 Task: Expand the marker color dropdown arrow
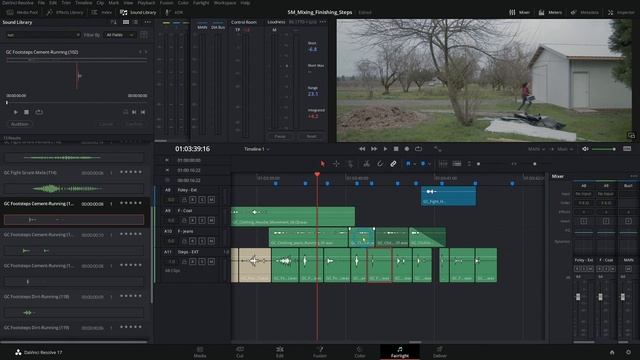[429, 164]
